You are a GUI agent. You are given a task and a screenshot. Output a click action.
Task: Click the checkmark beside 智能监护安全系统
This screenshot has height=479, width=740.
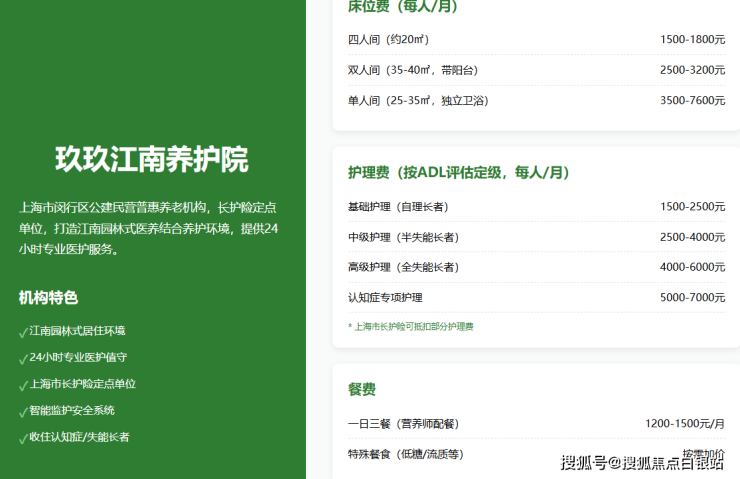pyautogui.click(x=23, y=412)
